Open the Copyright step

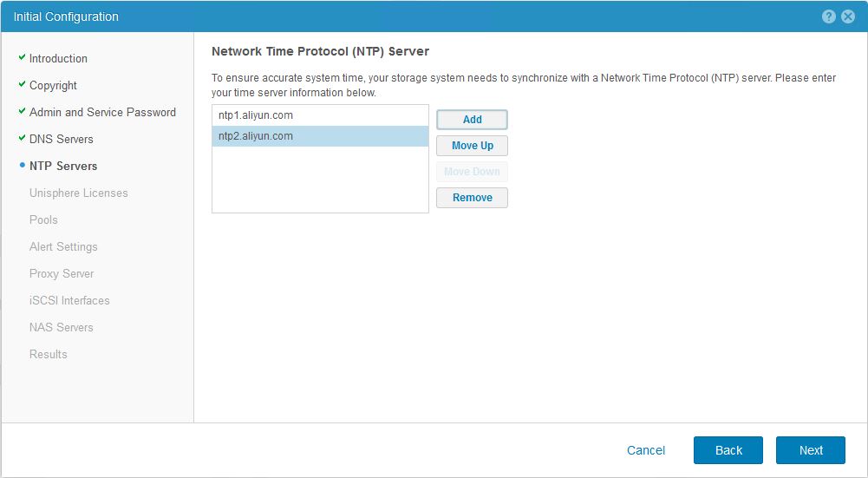click(x=53, y=85)
